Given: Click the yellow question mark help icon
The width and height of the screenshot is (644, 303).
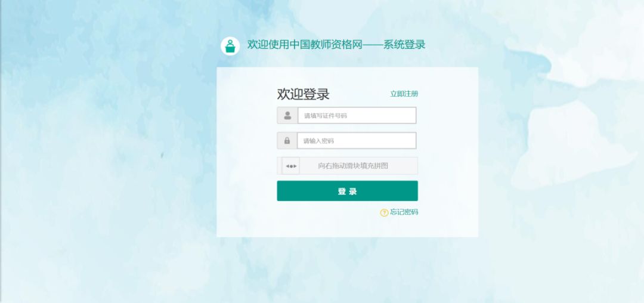Looking at the screenshot, I should click(384, 212).
